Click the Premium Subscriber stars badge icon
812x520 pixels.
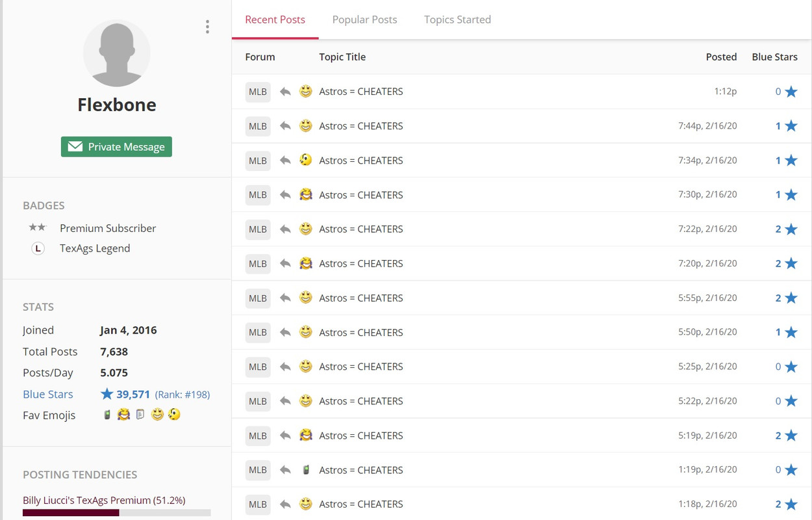pyautogui.click(x=37, y=227)
